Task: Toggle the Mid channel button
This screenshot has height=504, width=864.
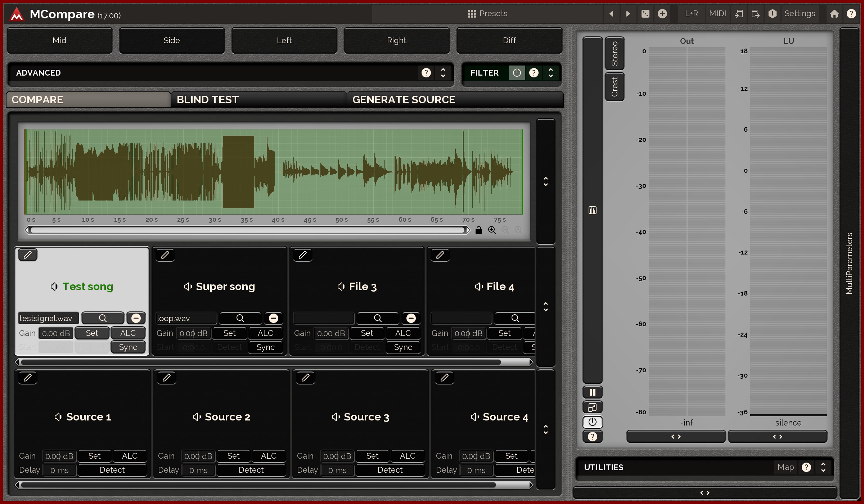Action: (59, 40)
